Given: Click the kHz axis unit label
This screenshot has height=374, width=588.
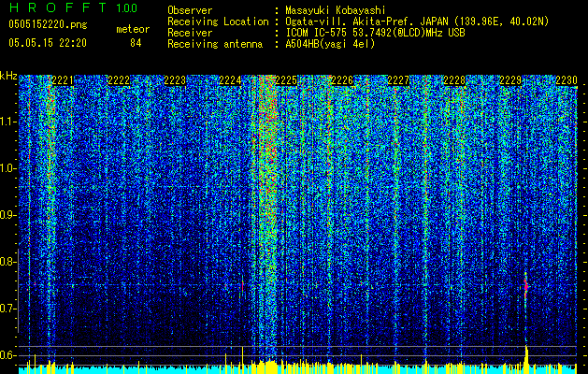Looking at the screenshot, I should [8, 76].
